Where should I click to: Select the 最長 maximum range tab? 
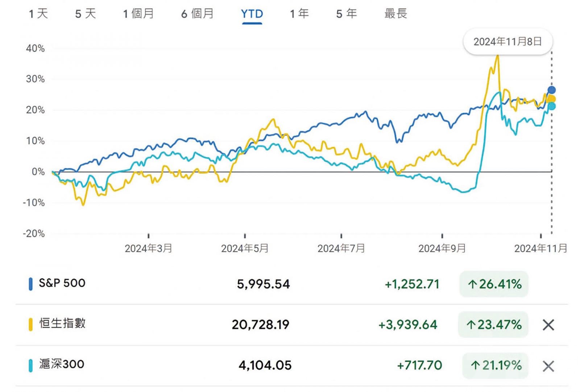(396, 14)
